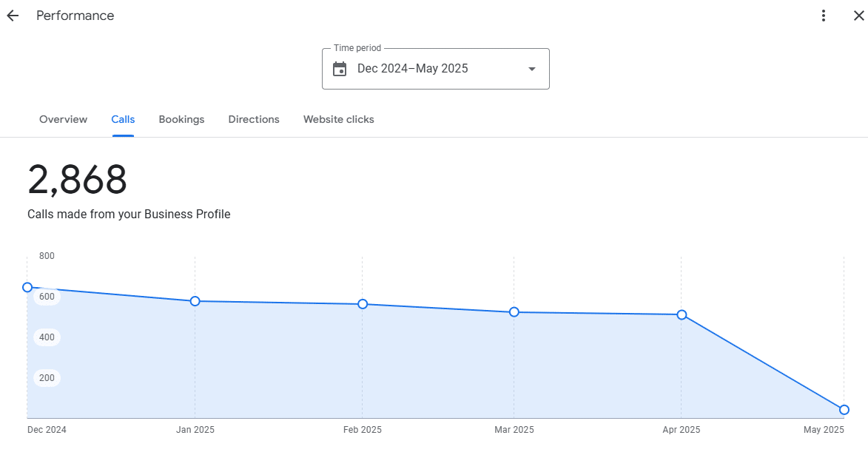
Task: Go back using the arrow beside Performance
Action: pyautogui.click(x=13, y=16)
